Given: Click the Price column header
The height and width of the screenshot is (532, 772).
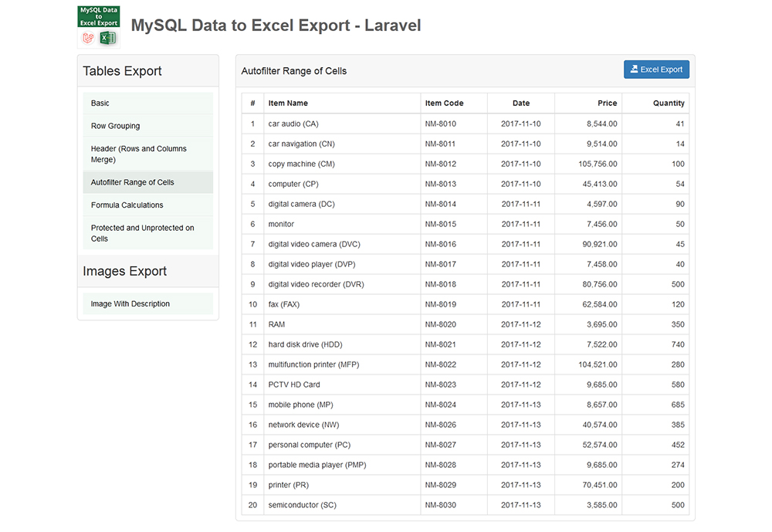Looking at the screenshot, I should coord(608,103).
